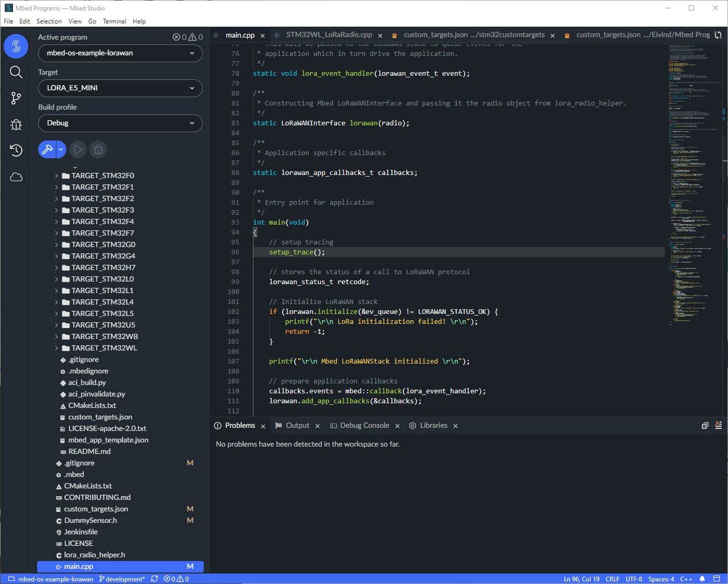This screenshot has width=728, height=584.
Task: Close the Problems panel tab
Action: (263, 426)
